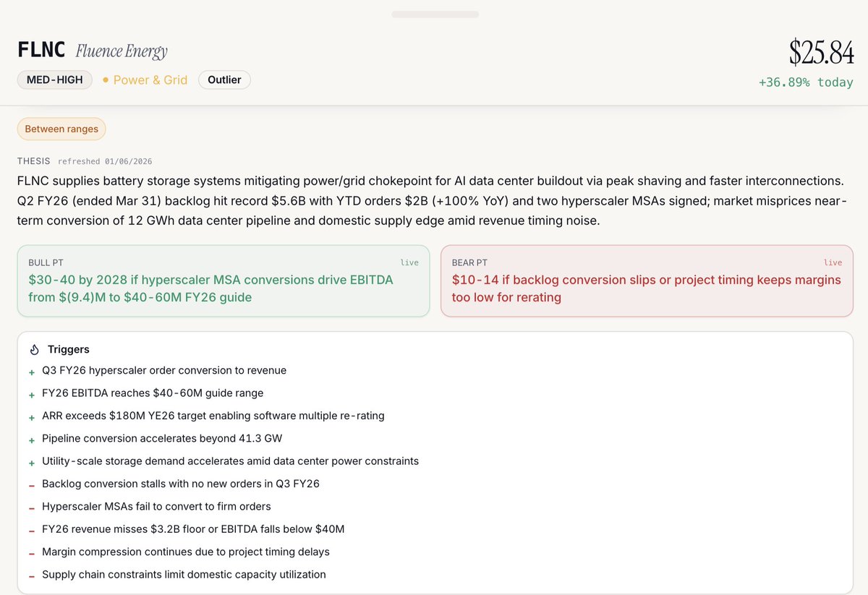The image size is (868, 595).
Task: Click the Between ranges status pill
Action: click(61, 129)
